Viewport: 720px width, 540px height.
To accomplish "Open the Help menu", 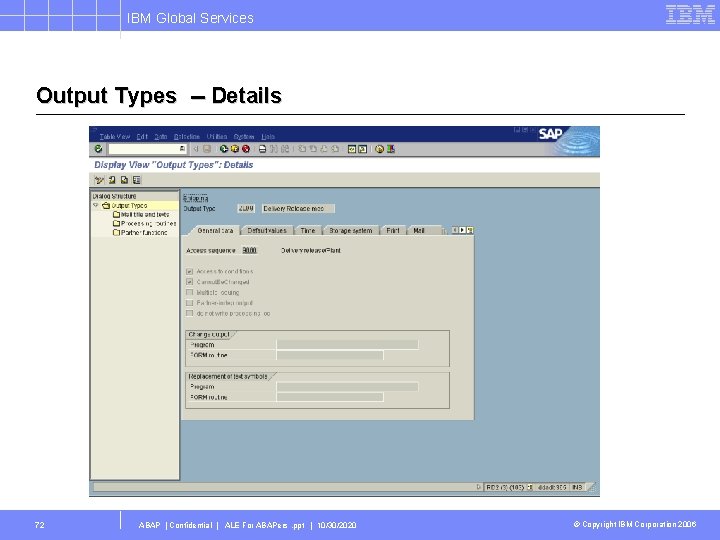I will (x=268, y=136).
